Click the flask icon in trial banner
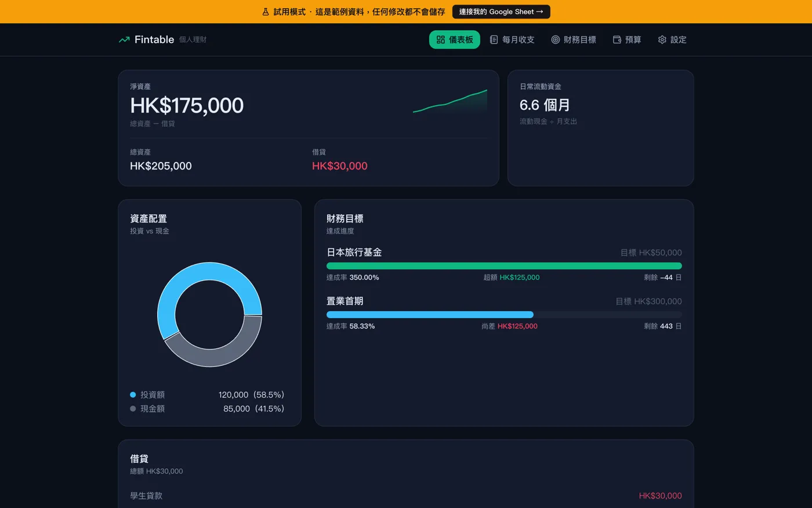Screen dimensions: 812x508 pyautogui.click(x=266, y=12)
